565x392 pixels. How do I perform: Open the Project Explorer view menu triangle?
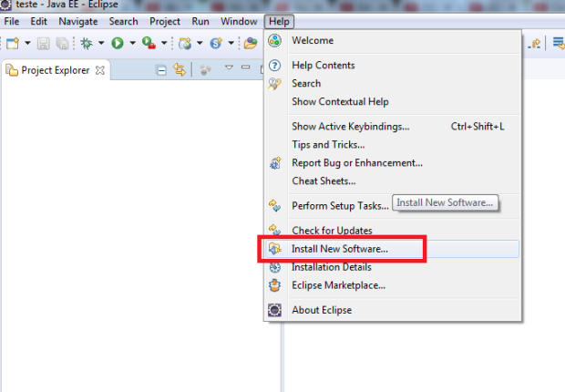(x=229, y=67)
